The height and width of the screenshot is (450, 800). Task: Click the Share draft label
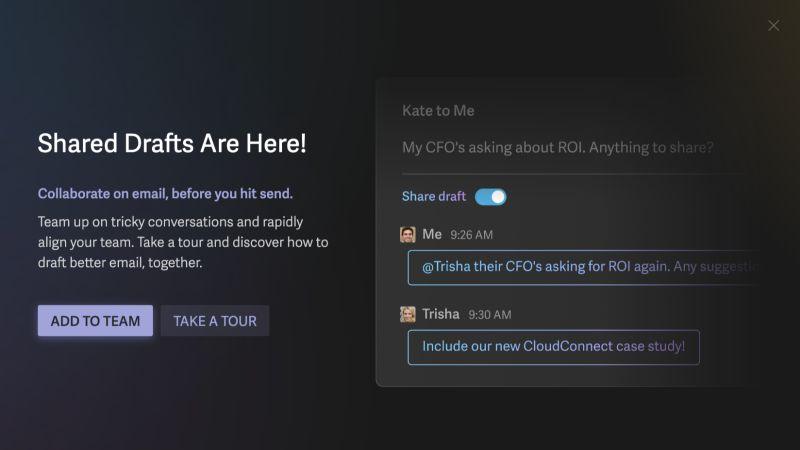click(434, 196)
